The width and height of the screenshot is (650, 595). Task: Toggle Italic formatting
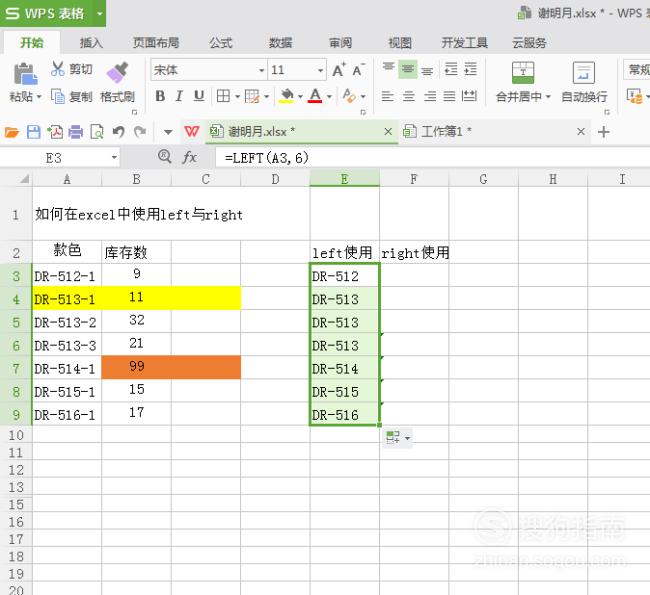(x=179, y=97)
